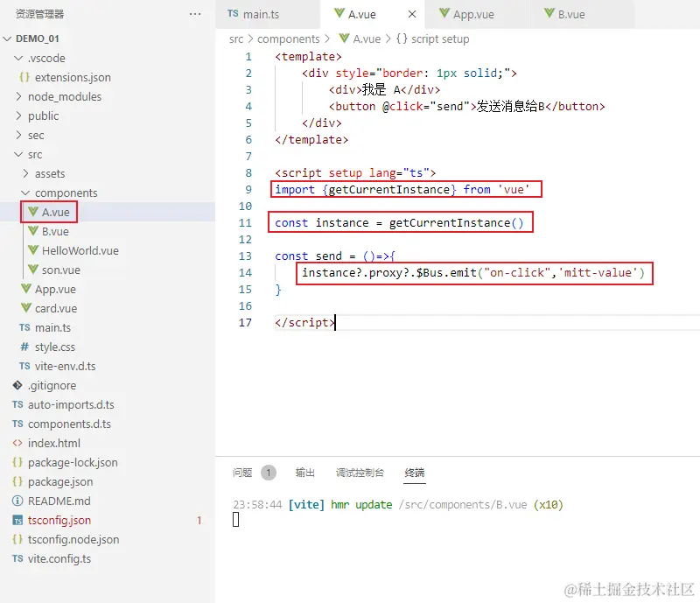Screen dimensions: 700x603
Task: Click the tsconfig.json error count 1
Action: pyautogui.click(x=199, y=521)
